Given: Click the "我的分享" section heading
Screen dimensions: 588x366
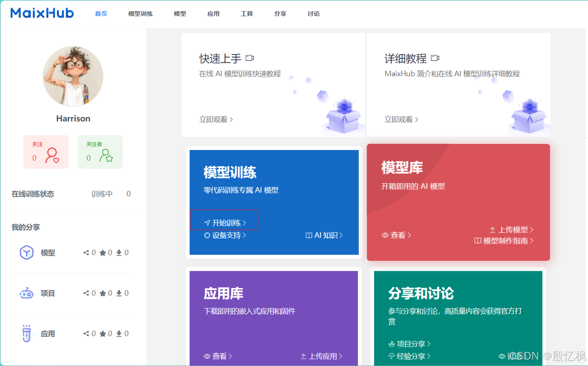Looking at the screenshot, I should (x=26, y=227).
